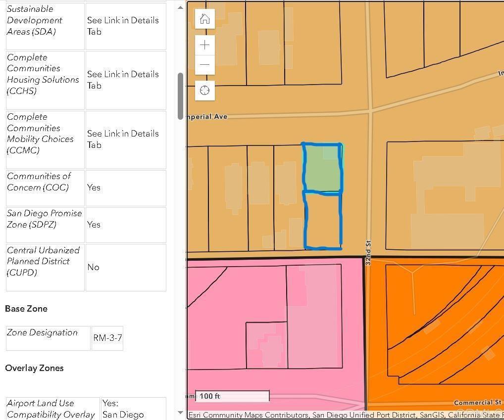
Task: Click the CCMC See Link in Details Tab text
Action: (x=123, y=139)
